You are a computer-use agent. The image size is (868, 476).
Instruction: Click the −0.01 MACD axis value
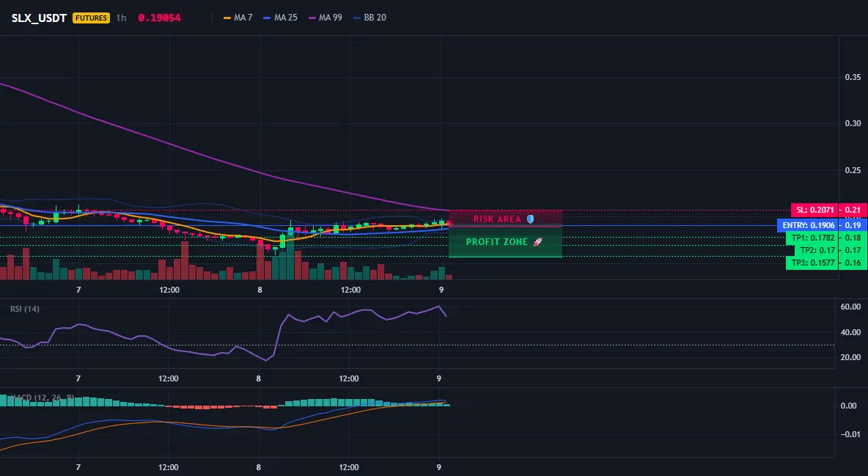click(850, 434)
